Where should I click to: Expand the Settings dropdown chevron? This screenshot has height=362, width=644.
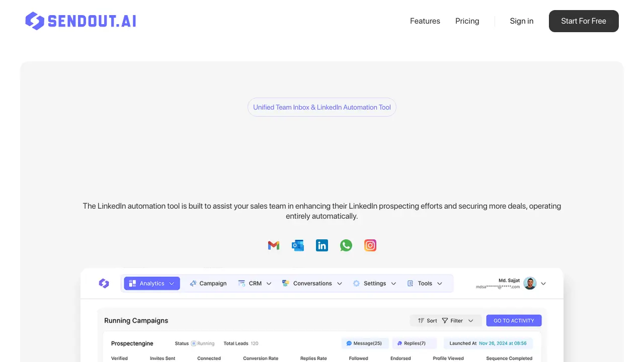[393, 284]
